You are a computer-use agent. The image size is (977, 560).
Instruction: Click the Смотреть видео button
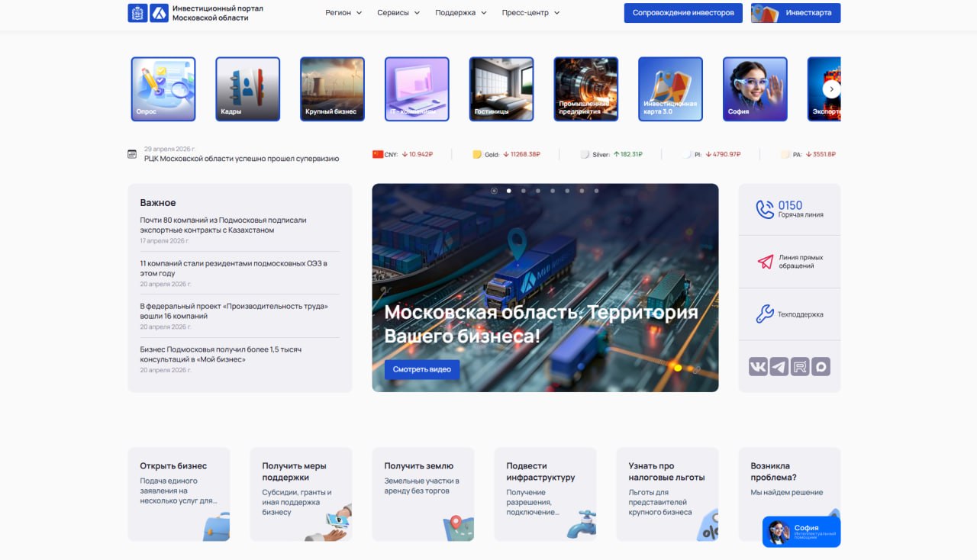421,369
